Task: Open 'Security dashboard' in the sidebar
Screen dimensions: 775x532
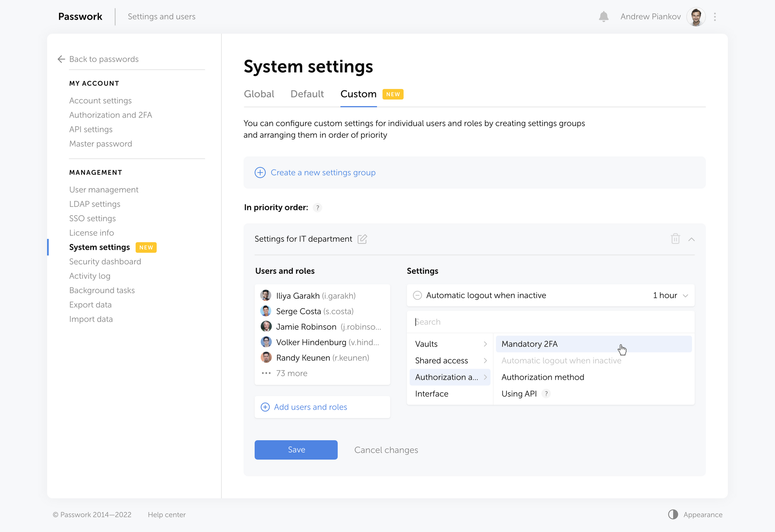Action: pyautogui.click(x=105, y=261)
